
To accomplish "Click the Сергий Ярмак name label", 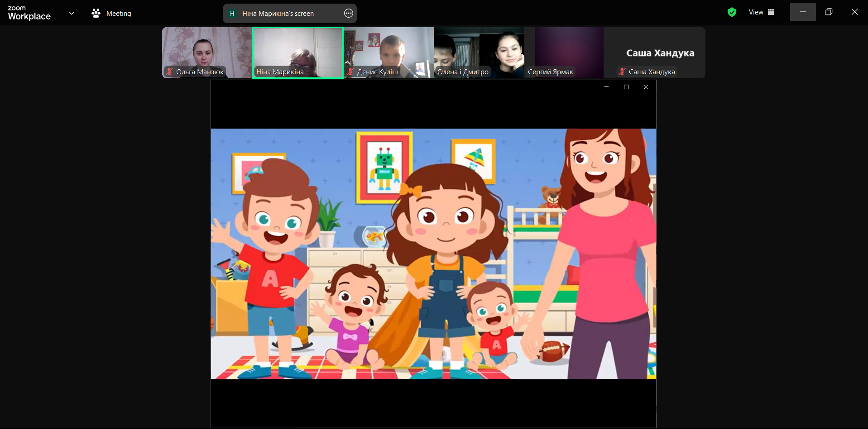I will (551, 71).
